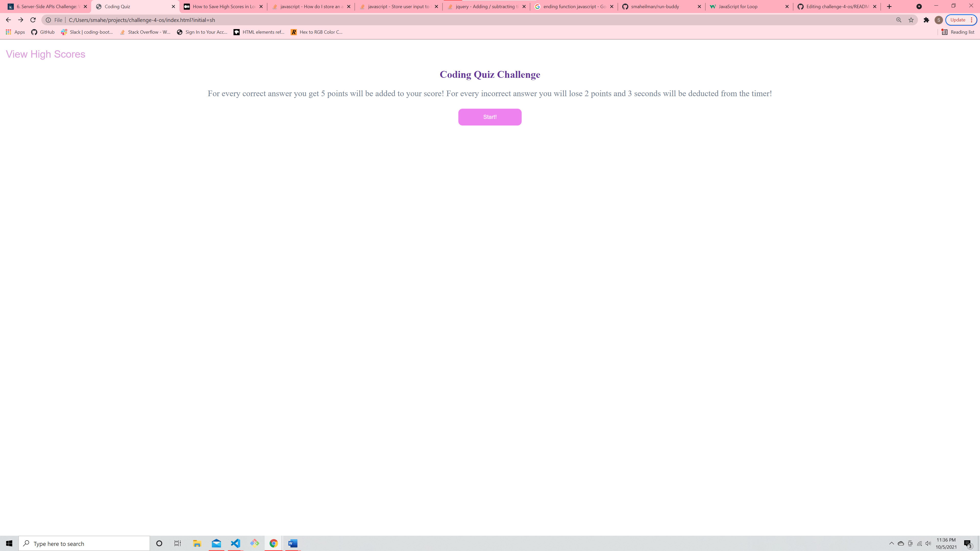Click the address bar URL field
This screenshot has height=551, width=980.
coord(479,20)
